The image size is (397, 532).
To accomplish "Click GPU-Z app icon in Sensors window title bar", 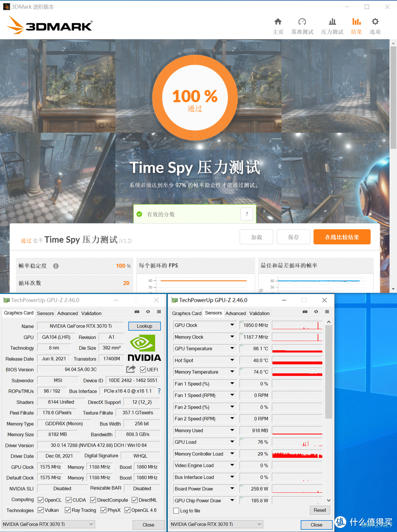I will (x=175, y=300).
